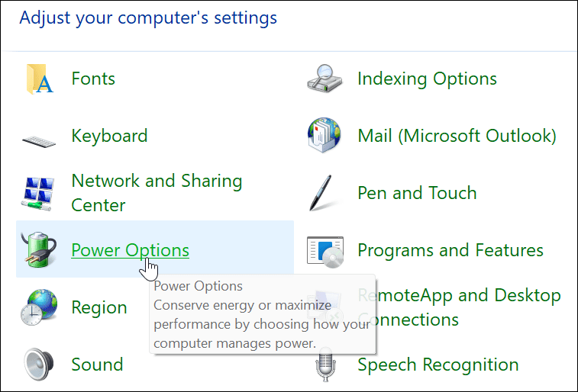
Task: Click the Indexing Options magnifier icon
Action: [326, 79]
